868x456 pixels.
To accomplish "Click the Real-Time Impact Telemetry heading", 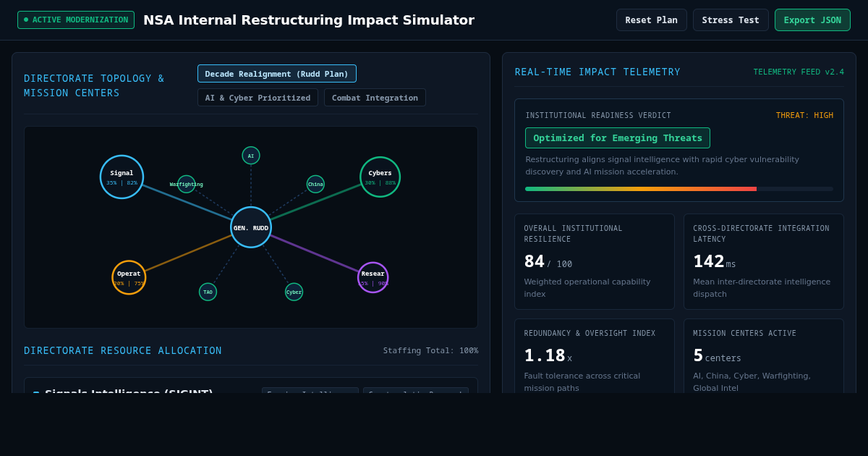I will pos(597,72).
